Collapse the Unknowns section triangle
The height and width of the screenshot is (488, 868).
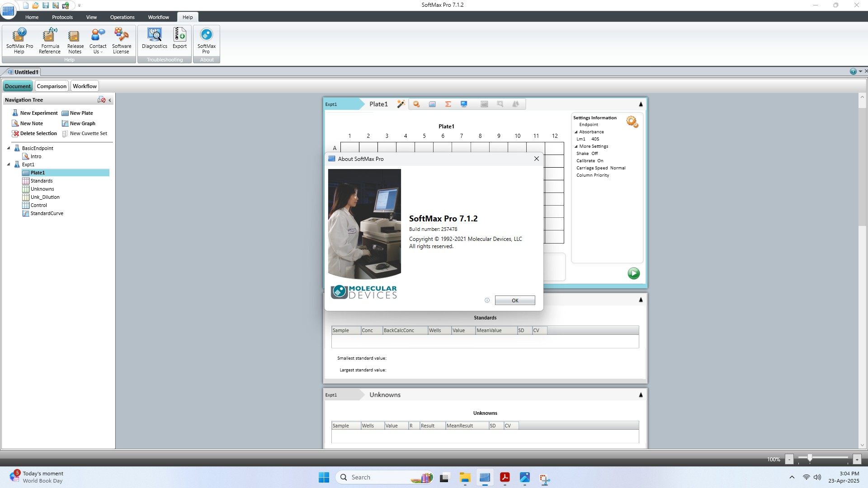(641, 395)
